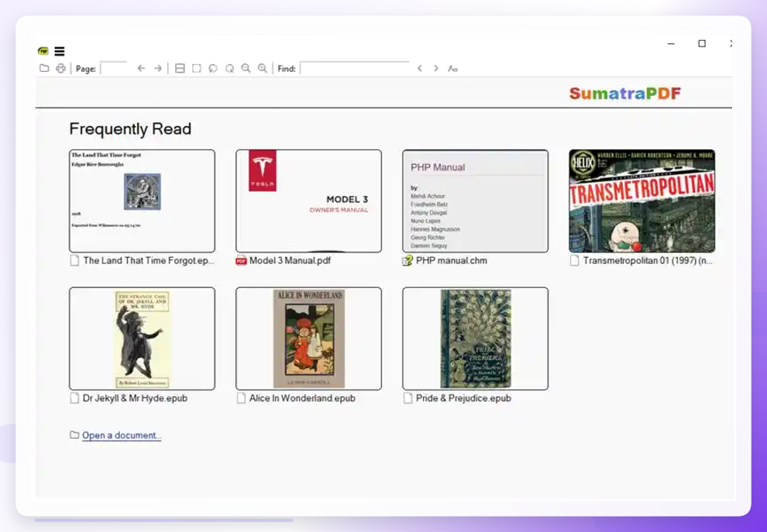The image size is (767, 532).
Task: Select the fit single page icon
Action: tap(197, 68)
